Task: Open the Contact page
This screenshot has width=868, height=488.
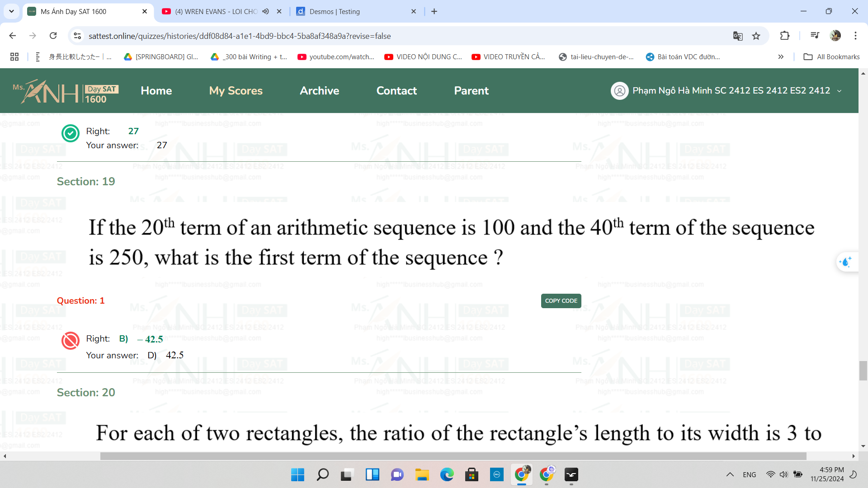Action: point(396,91)
